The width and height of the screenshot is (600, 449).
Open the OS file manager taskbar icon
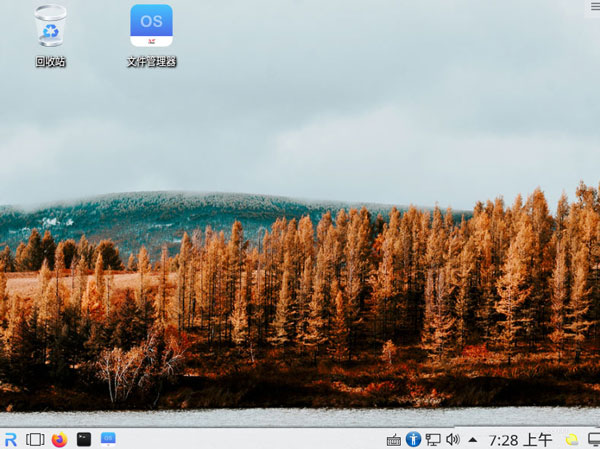click(x=108, y=439)
